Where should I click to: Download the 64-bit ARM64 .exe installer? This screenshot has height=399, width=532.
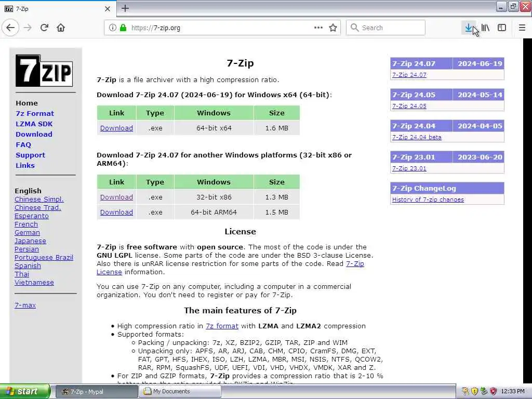click(116, 212)
